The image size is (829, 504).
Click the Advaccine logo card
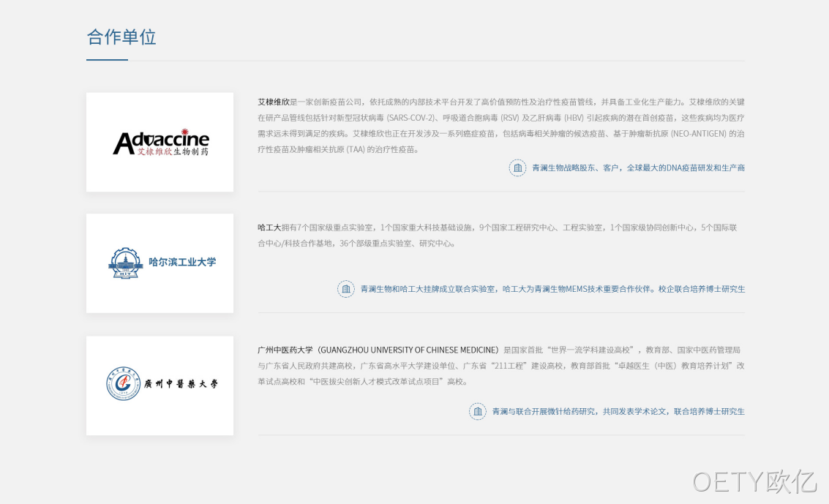pyautogui.click(x=160, y=142)
